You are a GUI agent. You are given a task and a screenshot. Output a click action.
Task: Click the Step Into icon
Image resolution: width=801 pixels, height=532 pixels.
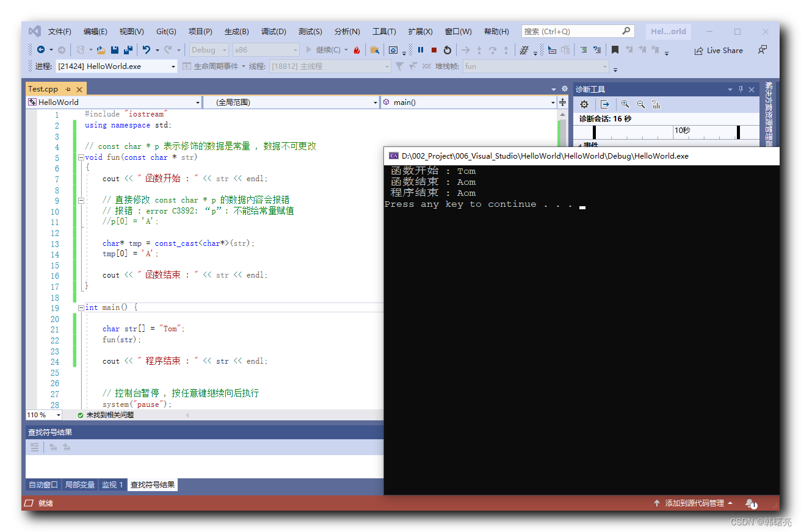479,50
